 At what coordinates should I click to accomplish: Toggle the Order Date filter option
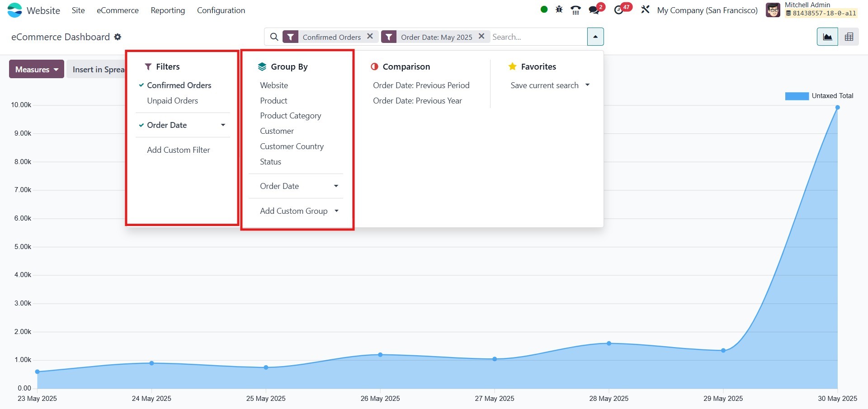(x=167, y=125)
